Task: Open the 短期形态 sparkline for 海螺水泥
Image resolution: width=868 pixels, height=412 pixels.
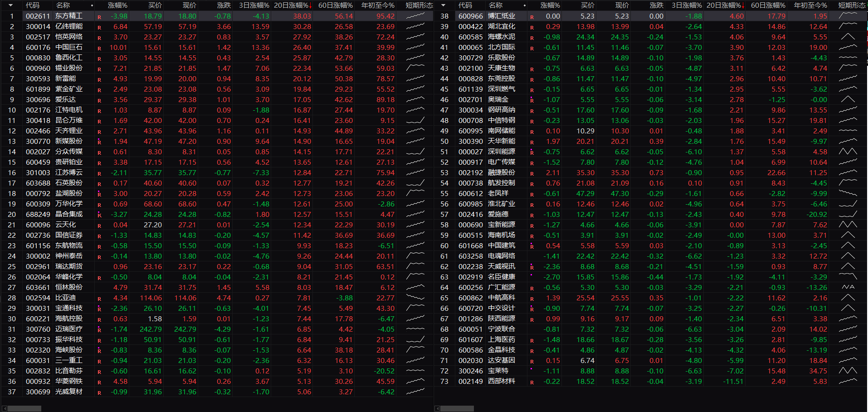Action: pyautogui.click(x=848, y=37)
